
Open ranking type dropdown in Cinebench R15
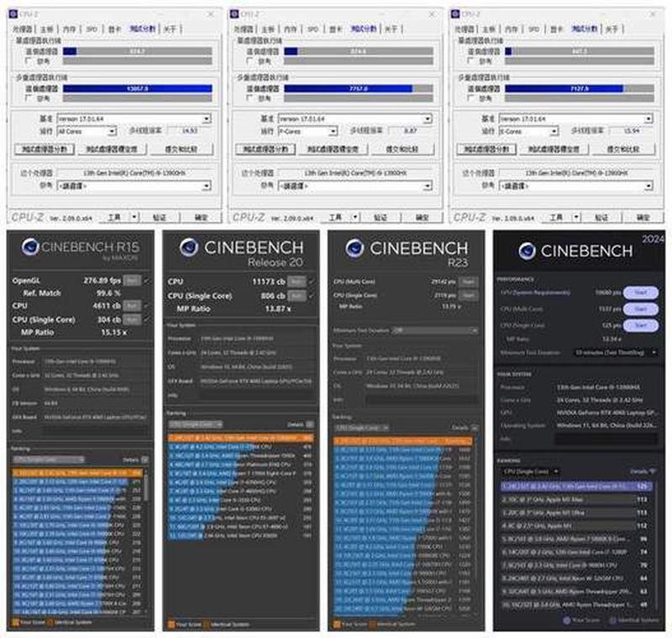pos(49,460)
